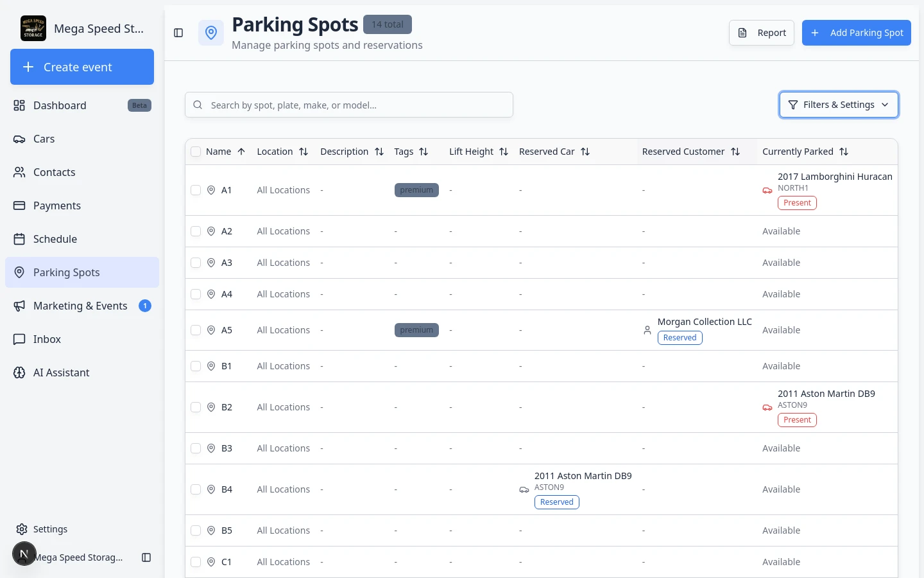Click the car icon beside Lamborghini Huracan

click(767, 190)
